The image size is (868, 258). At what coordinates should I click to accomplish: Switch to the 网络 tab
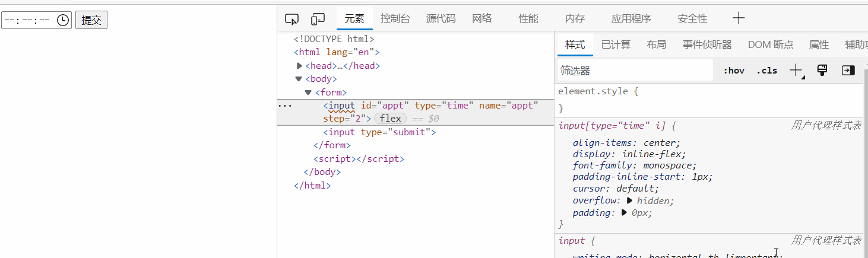tap(482, 18)
